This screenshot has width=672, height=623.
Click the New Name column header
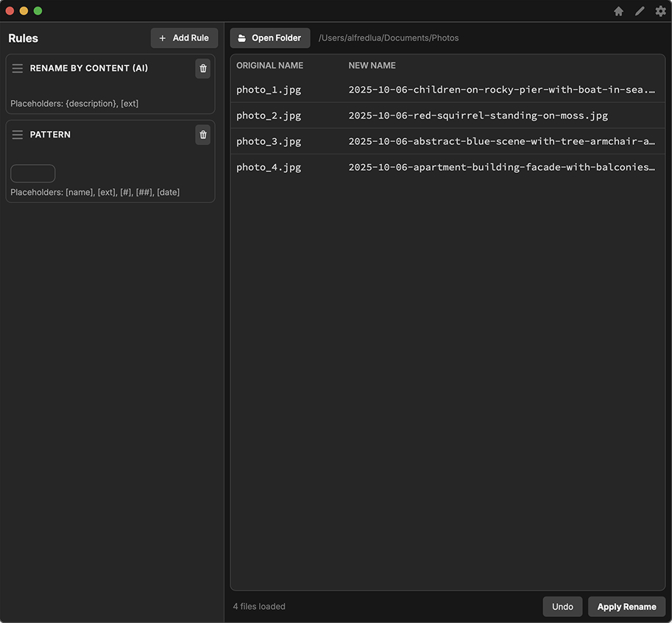coord(372,65)
